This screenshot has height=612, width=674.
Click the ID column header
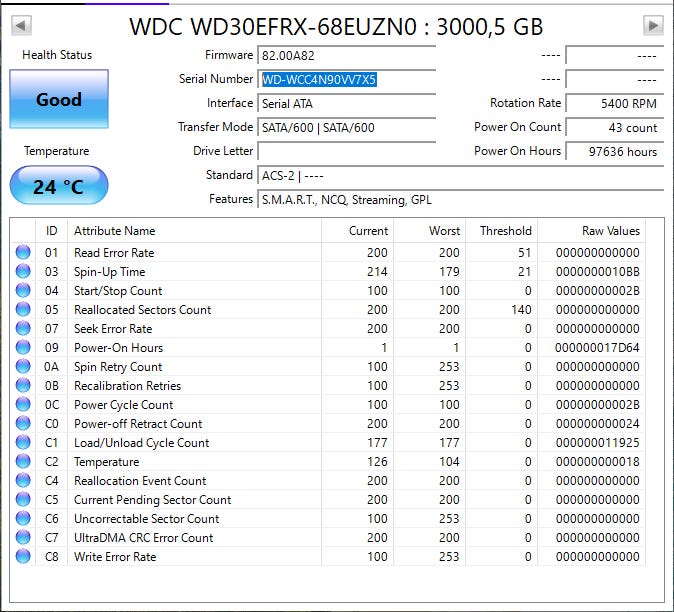point(51,231)
